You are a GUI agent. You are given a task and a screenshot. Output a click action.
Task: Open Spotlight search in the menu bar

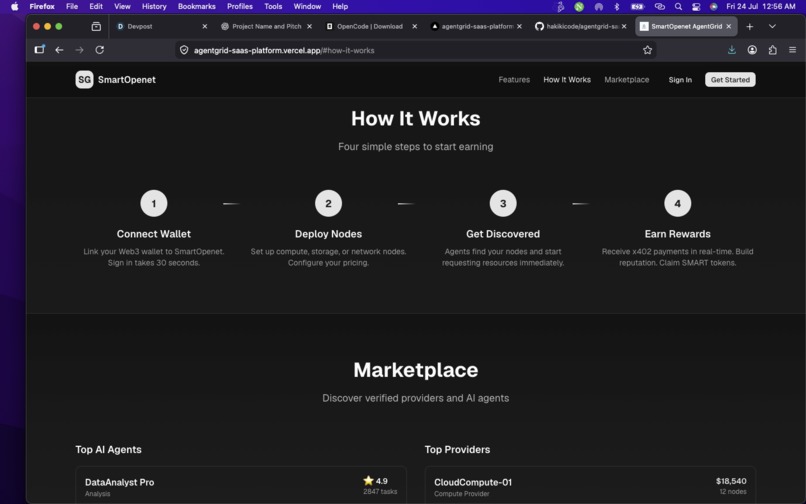click(679, 7)
